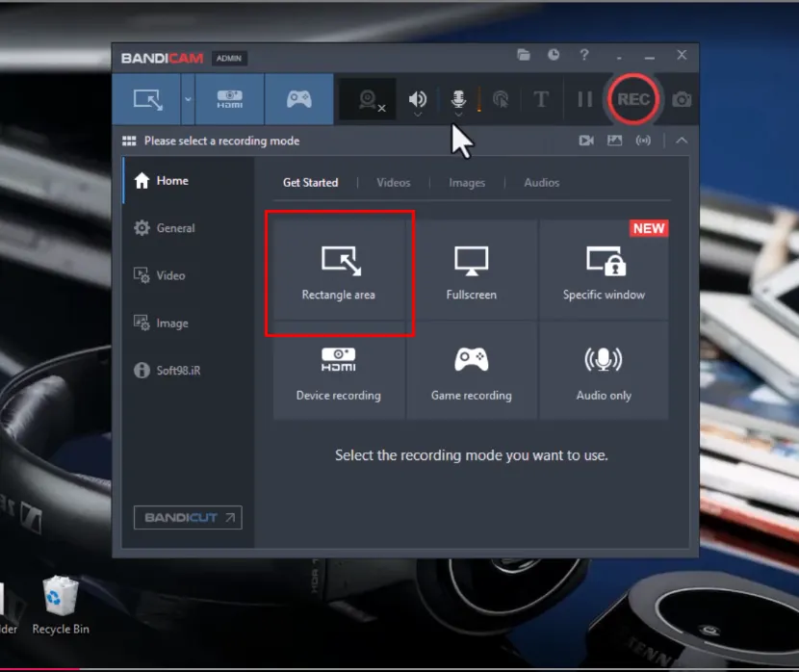Toggle the microphone icon in toolbar
This screenshot has height=672, width=799.
(x=458, y=99)
